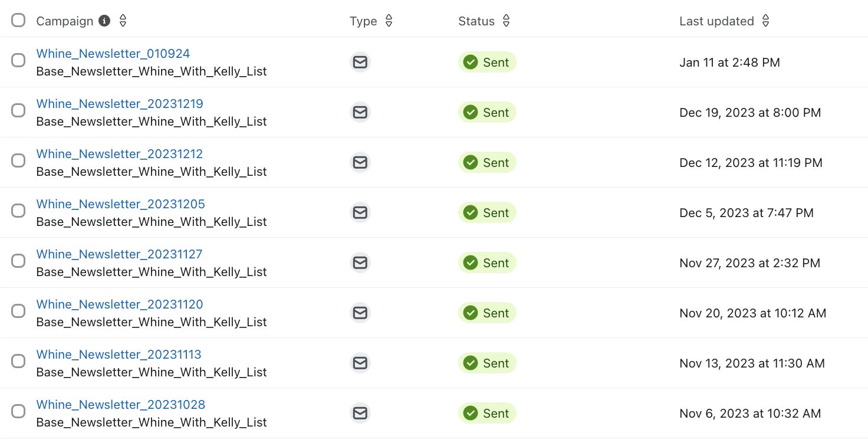The height and width of the screenshot is (446, 868).
Task: Click email type icon for Whine_Newsletter_20231205
Action: [360, 212]
